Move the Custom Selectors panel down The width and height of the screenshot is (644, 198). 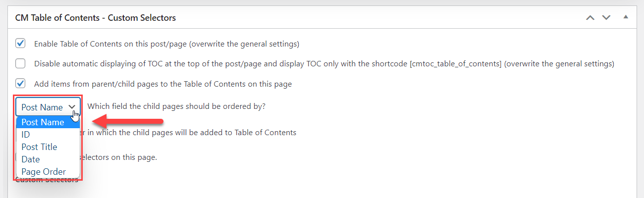606,18
